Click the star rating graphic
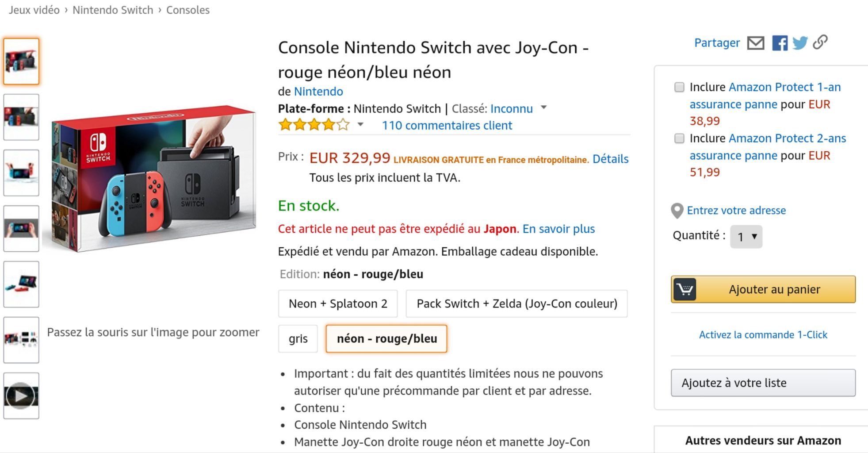 pyautogui.click(x=314, y=125)
